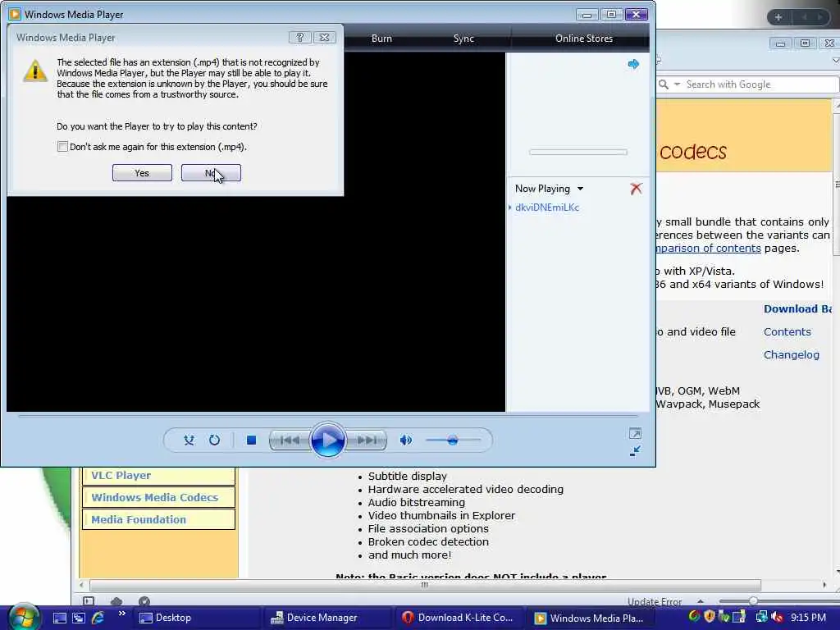
Task: Open the Sync tab in Media Player
Action: [463, 39]
